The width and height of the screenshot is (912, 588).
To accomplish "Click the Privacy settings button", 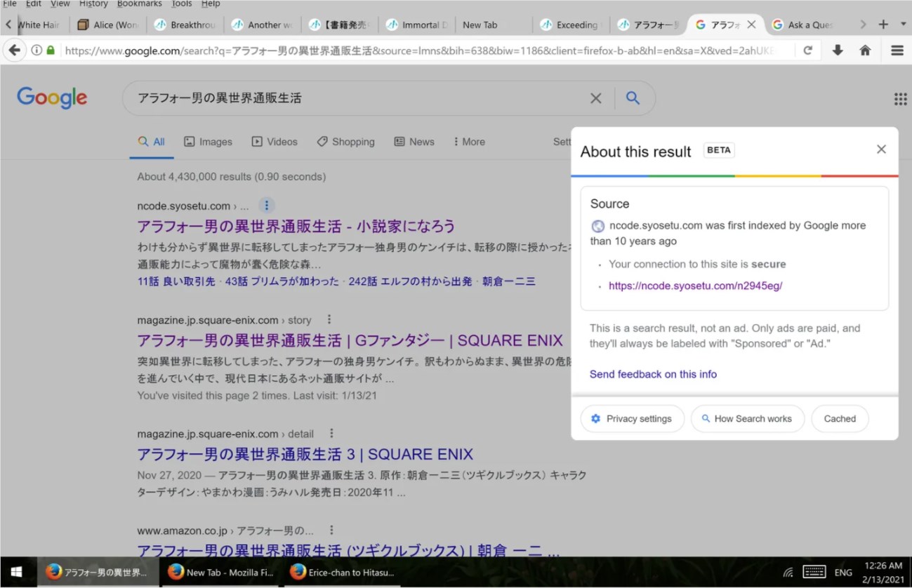I will [632, 419].
